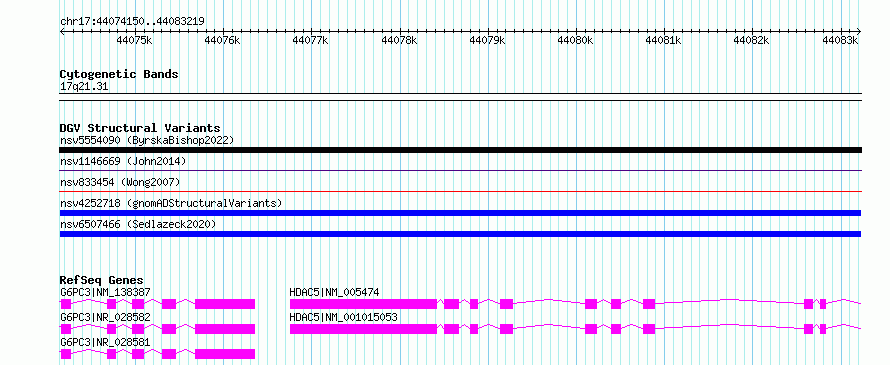This screenshot has height=365, width=890.
Task: Click the 44075k ruler tick label
Action: tap(134, 40)
